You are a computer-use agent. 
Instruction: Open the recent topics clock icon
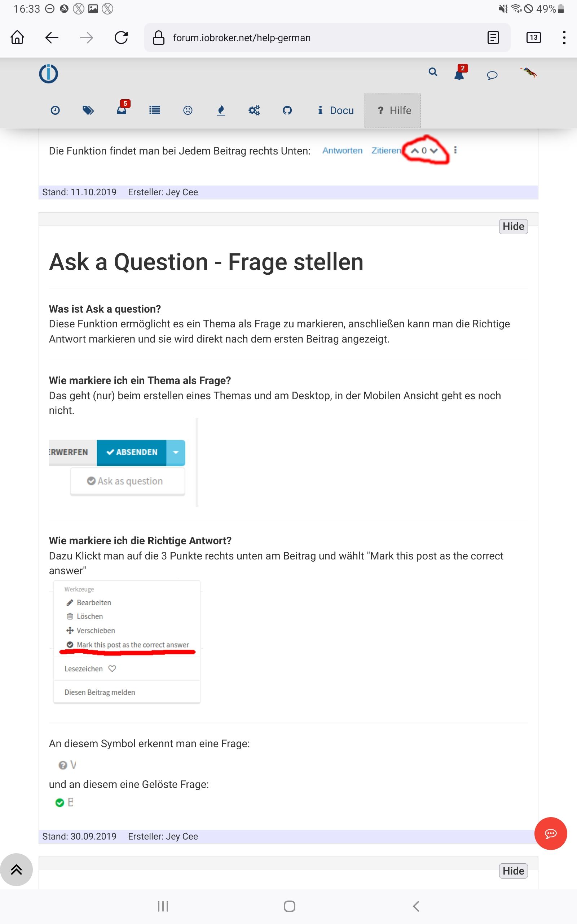click(55, 110)
